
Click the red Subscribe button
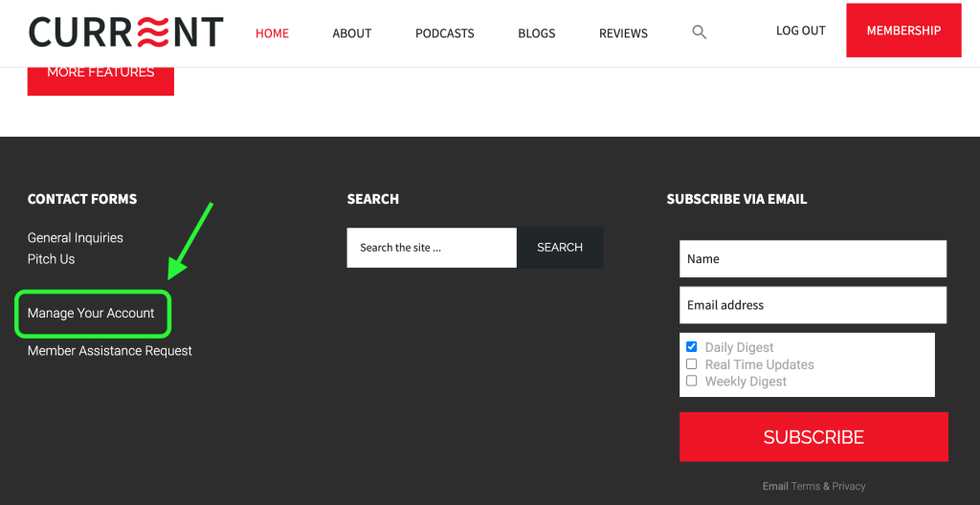[x=813, y=437]
